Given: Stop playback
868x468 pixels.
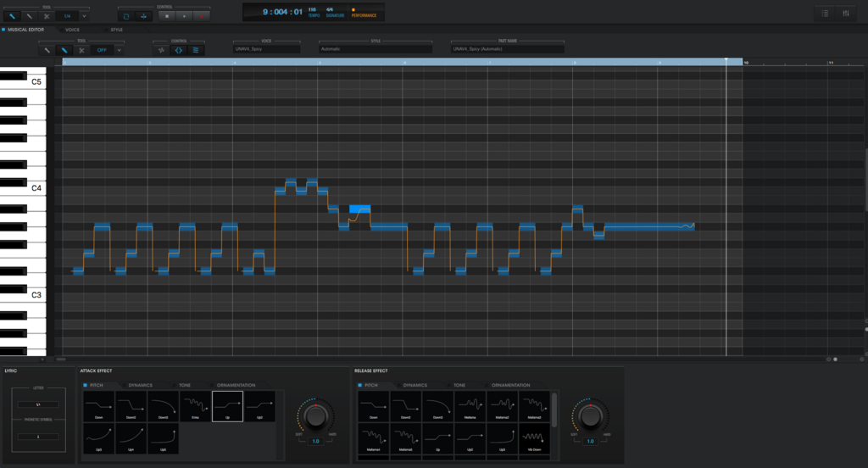Looking at the screenshot, I should [x=167, y=16].
